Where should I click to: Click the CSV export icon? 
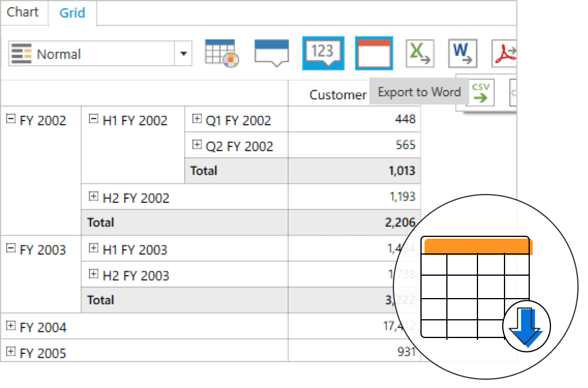coord(481,92)
